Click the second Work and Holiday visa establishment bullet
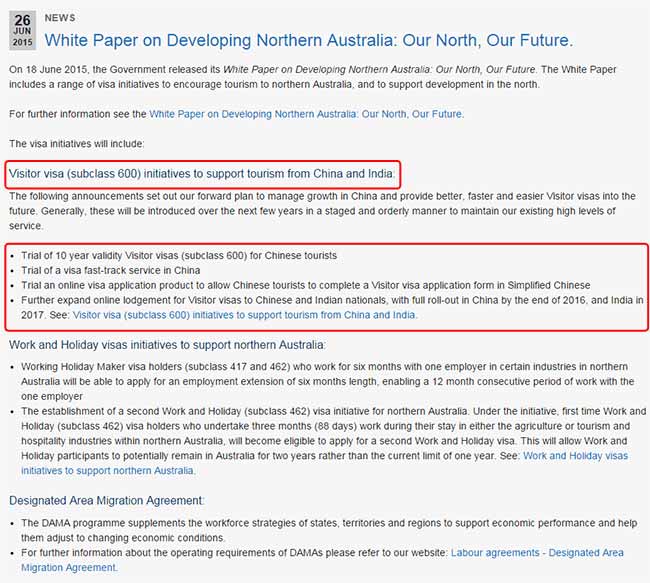The width and height of the screenshot is (650, 583). [334, 441]
